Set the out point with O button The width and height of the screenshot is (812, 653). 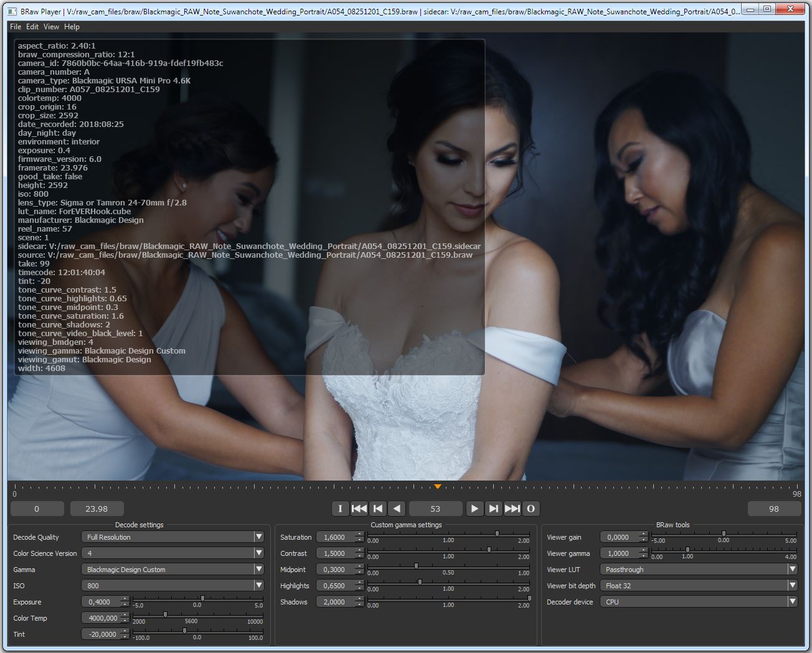[531, 509]
